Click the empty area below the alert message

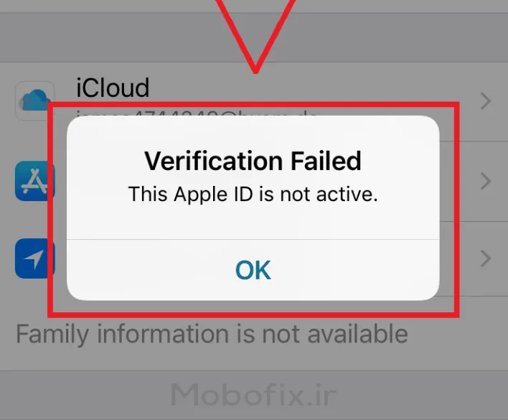[x=253, y=222]
